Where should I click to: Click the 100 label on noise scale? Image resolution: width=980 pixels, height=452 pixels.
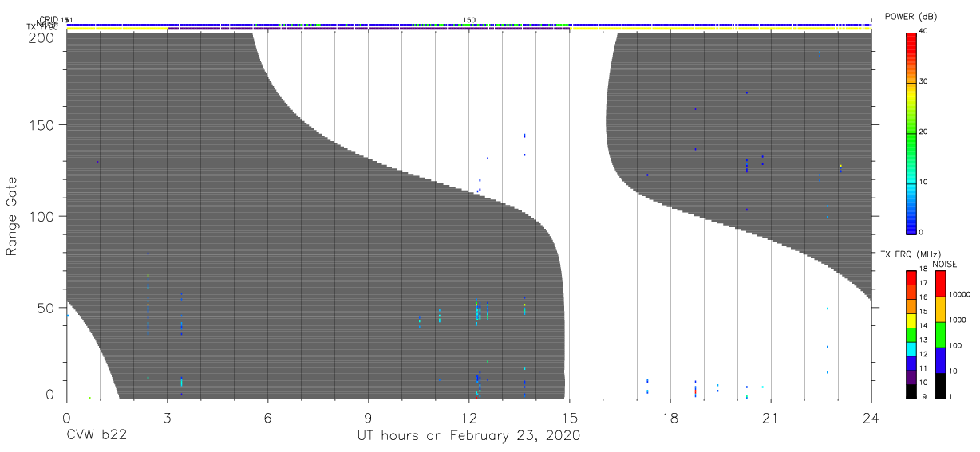point(957,346)
